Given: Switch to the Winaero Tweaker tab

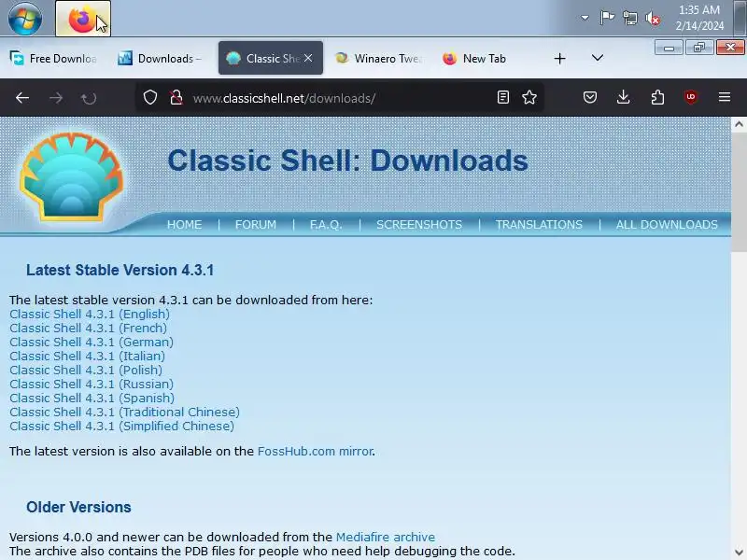Looking at the screenshot, I should (379, 59).
